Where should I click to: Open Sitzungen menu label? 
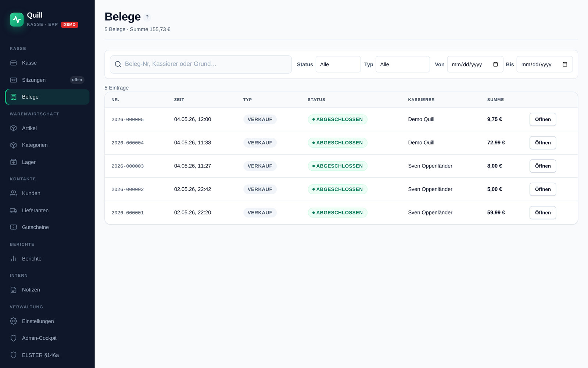34,80
